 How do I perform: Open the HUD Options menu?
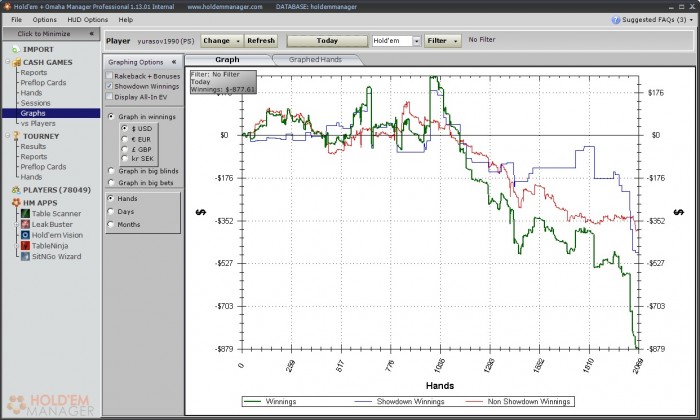[x=86, y=19]
